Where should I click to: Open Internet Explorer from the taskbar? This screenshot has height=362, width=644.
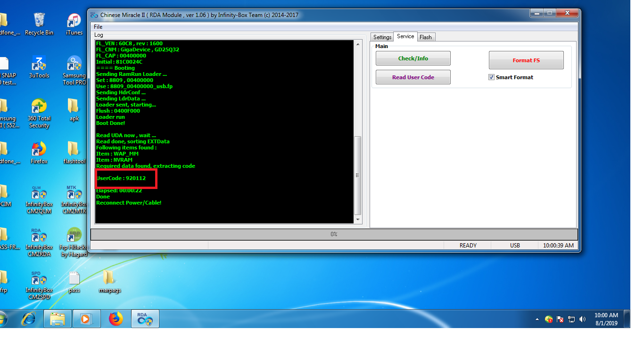(x=28, y=319)
